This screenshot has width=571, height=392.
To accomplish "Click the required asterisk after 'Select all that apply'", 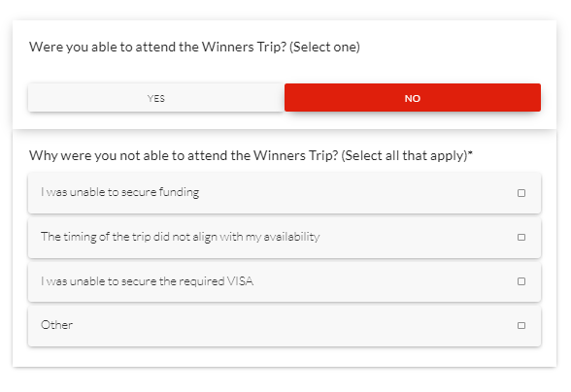I will point(470,153).
